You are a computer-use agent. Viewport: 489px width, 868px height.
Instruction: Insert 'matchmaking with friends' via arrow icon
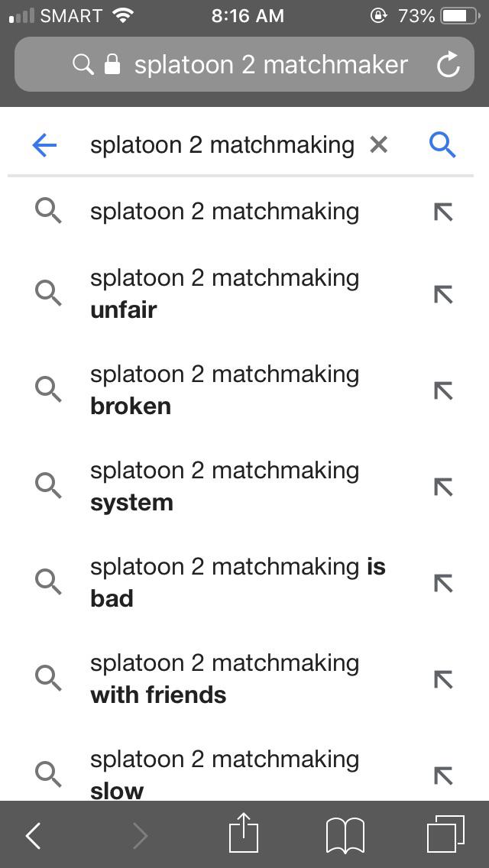[x=442, y=679]
